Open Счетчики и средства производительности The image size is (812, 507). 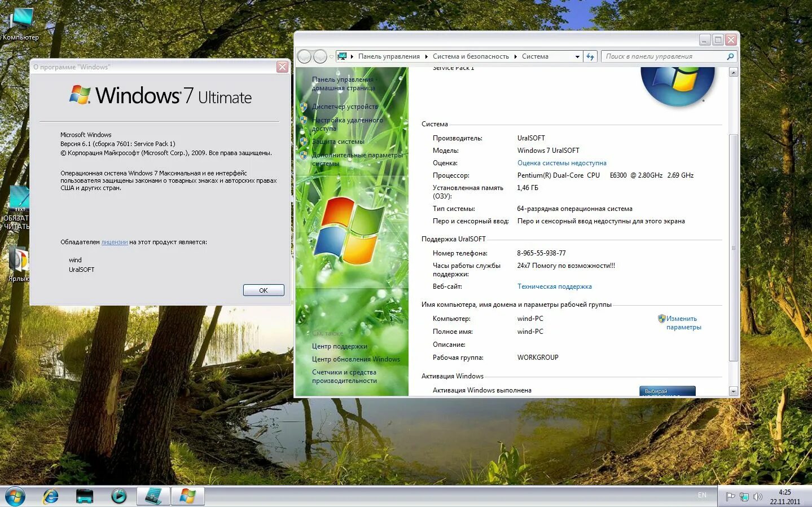pyautogui.click(x=344, y=376)
